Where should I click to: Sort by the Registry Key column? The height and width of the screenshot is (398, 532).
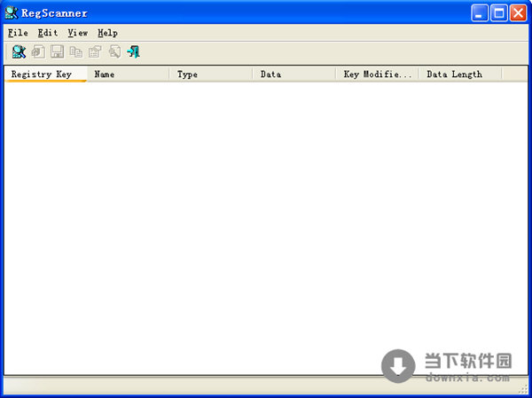(x=46, y=74)
